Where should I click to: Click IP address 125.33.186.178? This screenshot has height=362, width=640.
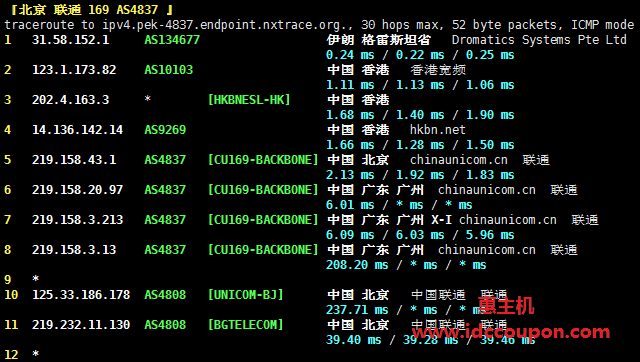point(81,295)
